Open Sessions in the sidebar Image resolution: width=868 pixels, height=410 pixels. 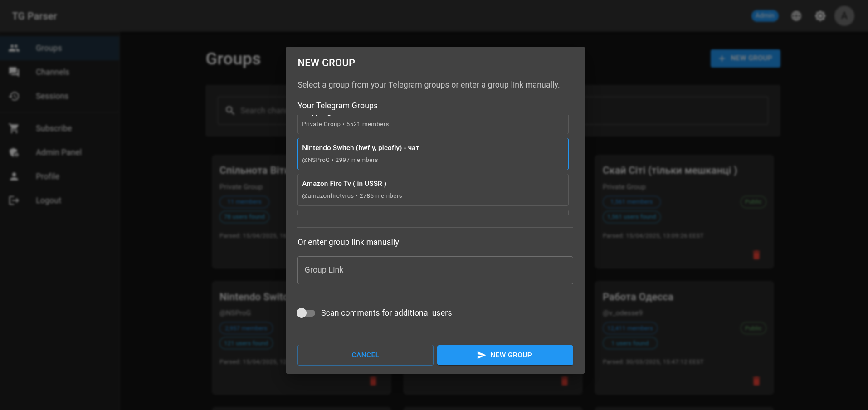point(60,96)
